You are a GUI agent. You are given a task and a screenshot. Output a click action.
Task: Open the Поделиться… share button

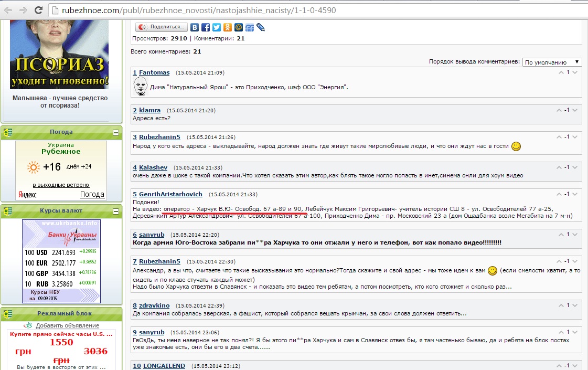pyautogui.click(x=161, y=27)
